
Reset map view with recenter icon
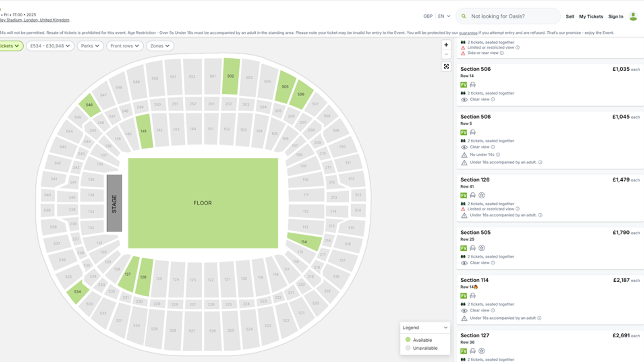(446, 67)
